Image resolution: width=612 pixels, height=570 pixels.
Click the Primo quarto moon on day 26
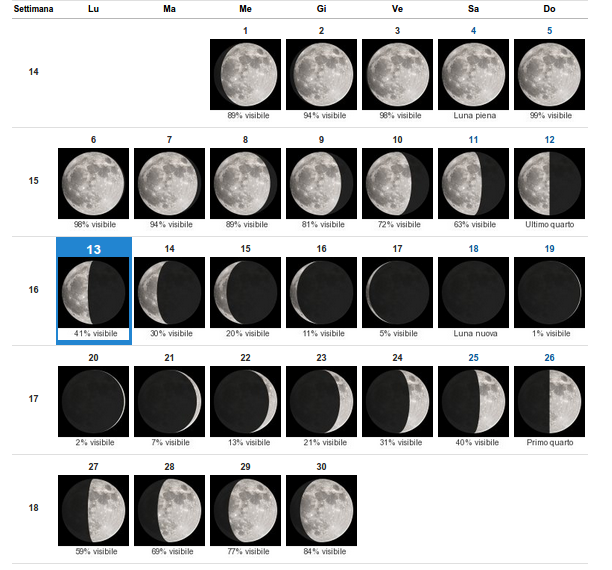point(549,401)
